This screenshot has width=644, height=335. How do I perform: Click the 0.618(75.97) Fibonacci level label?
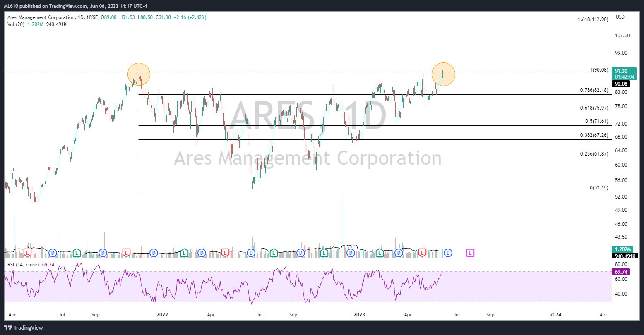(594, 108)
